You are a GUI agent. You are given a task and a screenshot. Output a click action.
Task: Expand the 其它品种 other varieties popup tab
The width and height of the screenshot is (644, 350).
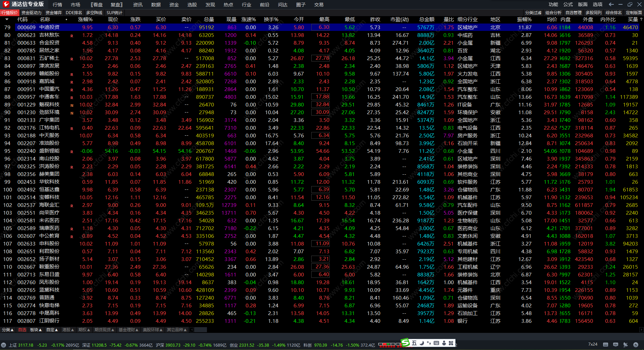[x=177, y=330]
